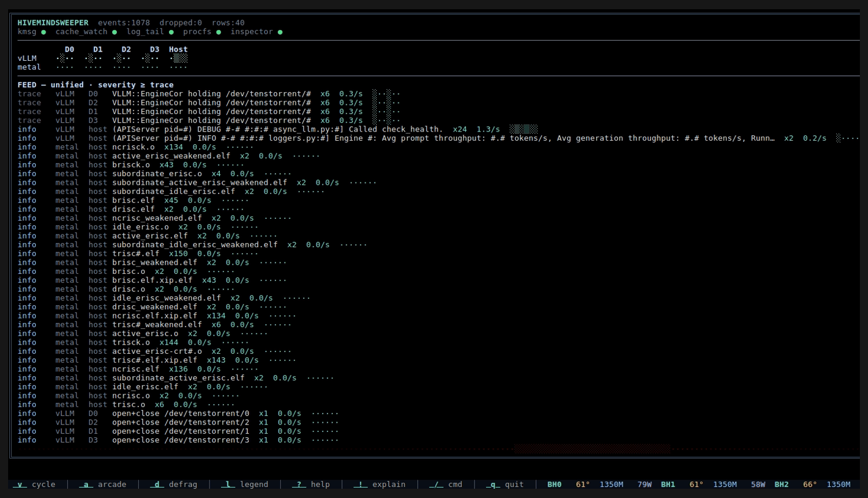The width and height of the screenshot is (868, 498).
Task: Select the 'trisc.o x6' row
Action: coord(126,404)
